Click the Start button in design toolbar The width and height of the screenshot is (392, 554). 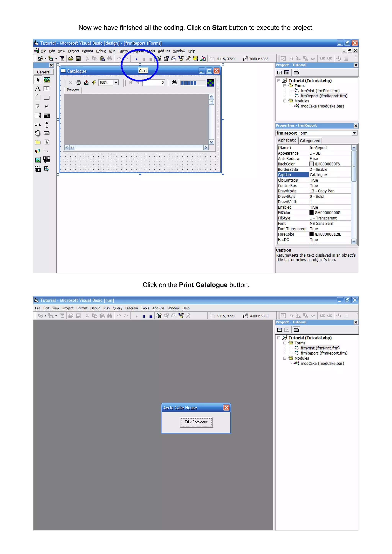pyautogui.click(x=136, y=59)
